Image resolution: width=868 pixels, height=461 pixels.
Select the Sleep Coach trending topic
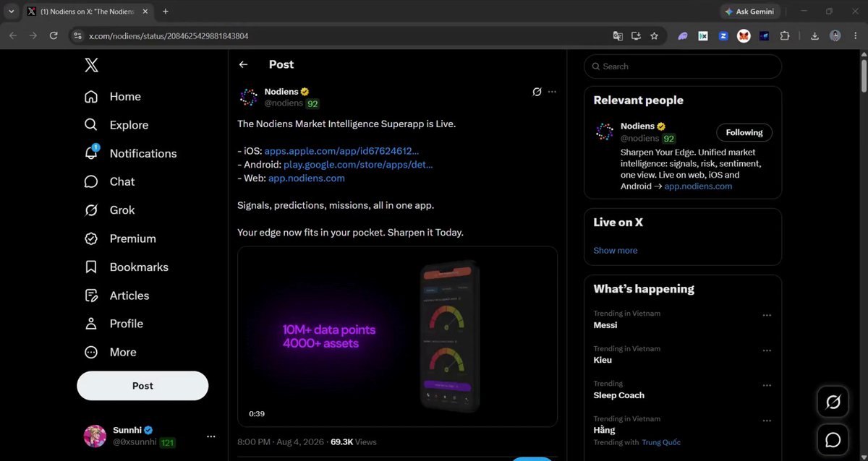619,395
